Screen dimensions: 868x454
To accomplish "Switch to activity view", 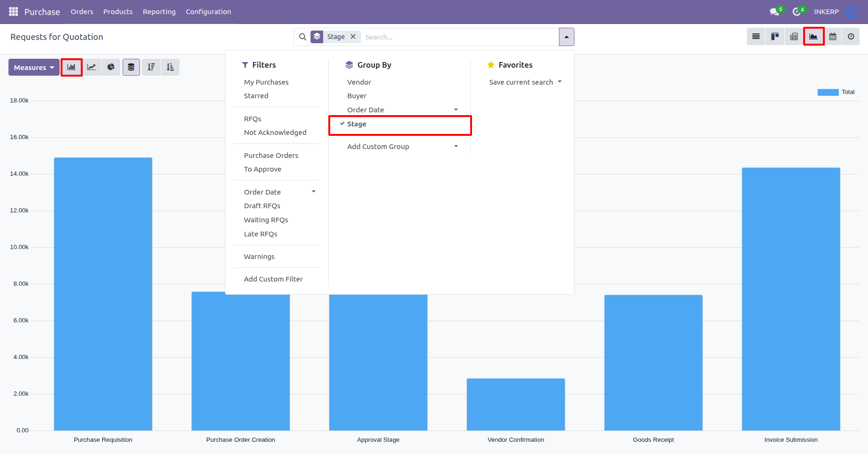I will tap(851, 37).
